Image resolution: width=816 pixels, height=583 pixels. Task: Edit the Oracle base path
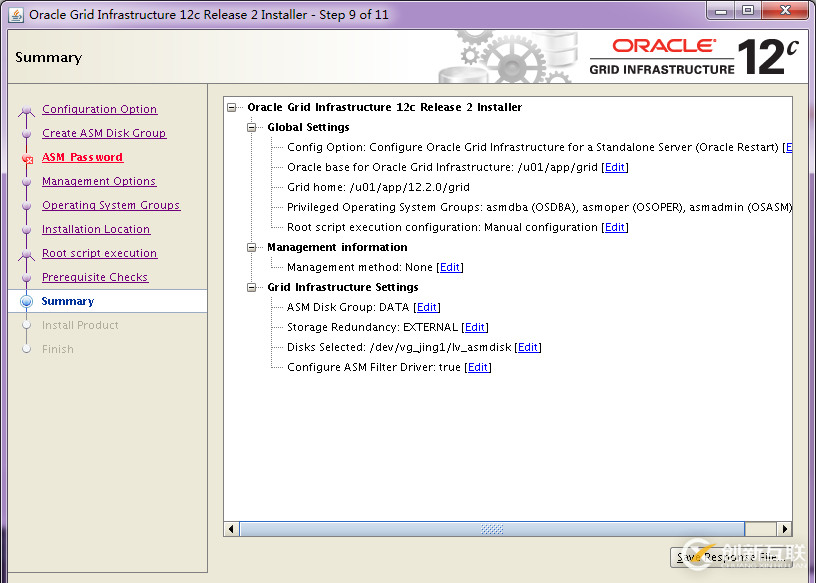point(615,167)
